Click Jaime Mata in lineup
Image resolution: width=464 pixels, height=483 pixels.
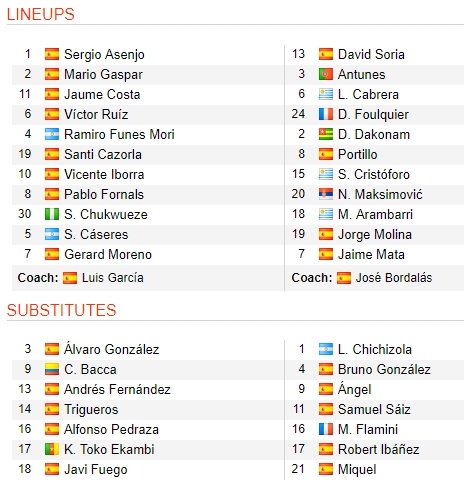pos(371,254)
